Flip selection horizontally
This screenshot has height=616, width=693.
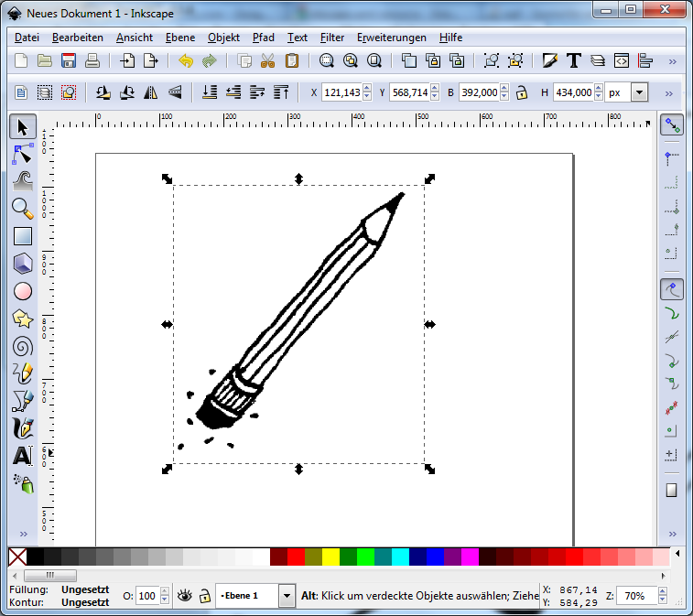point(151,92)
